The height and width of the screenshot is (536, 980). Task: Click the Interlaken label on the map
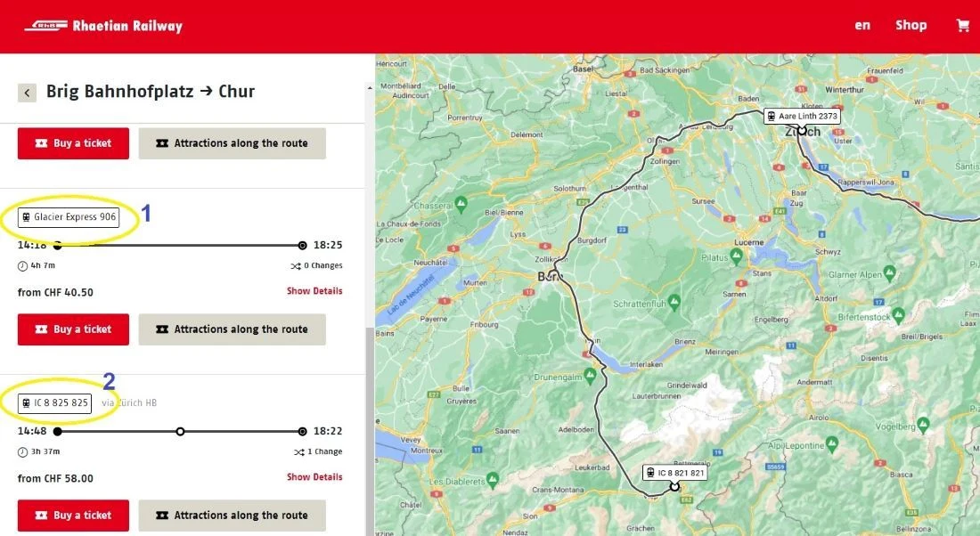(646, 364)
